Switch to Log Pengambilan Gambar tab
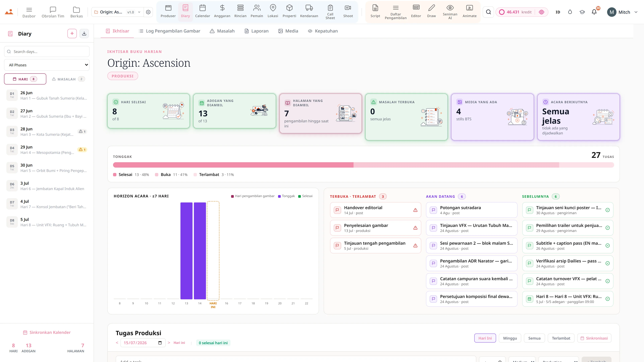The image size is (644, 362). [x=170, y=31]
